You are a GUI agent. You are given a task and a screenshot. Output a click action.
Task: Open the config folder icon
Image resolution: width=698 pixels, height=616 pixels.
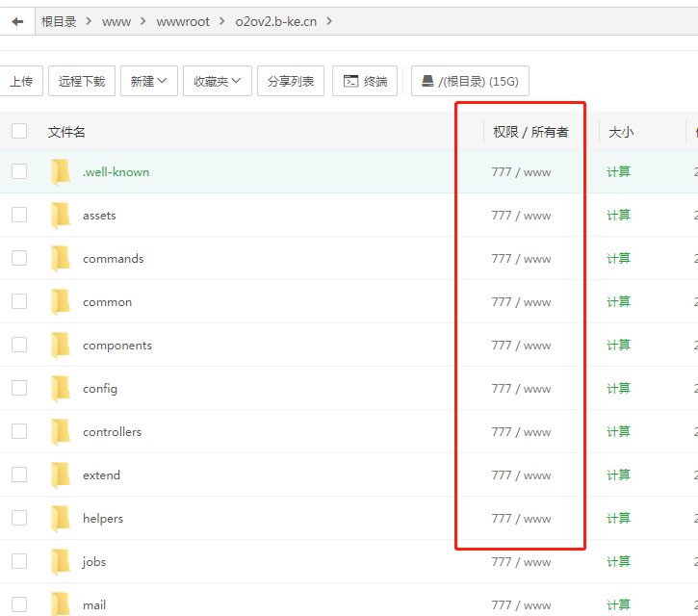click(x=61, y=389)
